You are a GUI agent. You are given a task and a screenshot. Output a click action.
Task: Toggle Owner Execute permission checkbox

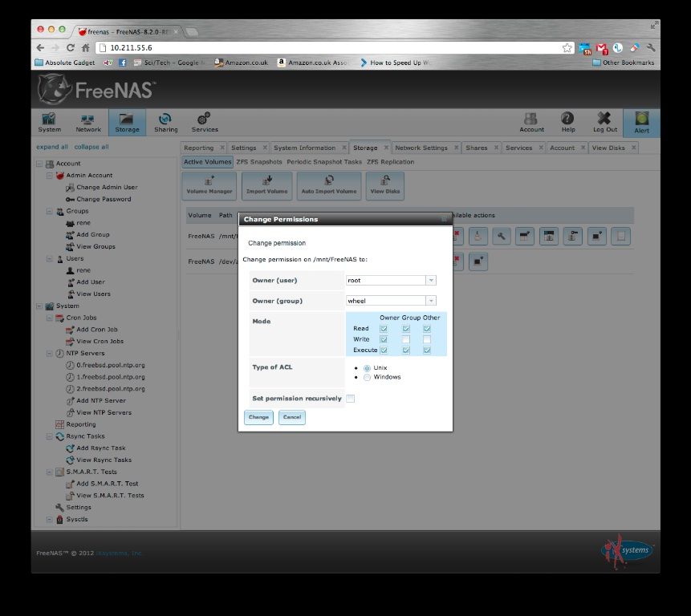[x=384, y=350]
